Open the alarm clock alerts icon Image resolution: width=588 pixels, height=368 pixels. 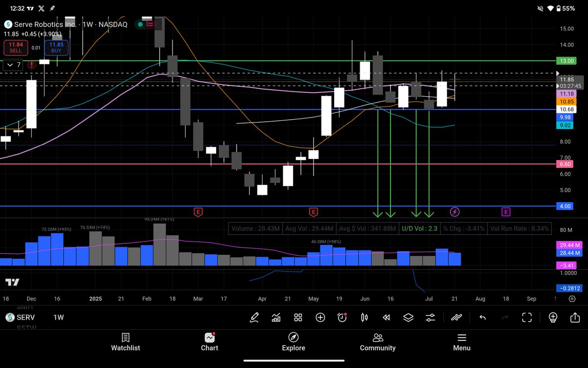[x=342, y=317]
